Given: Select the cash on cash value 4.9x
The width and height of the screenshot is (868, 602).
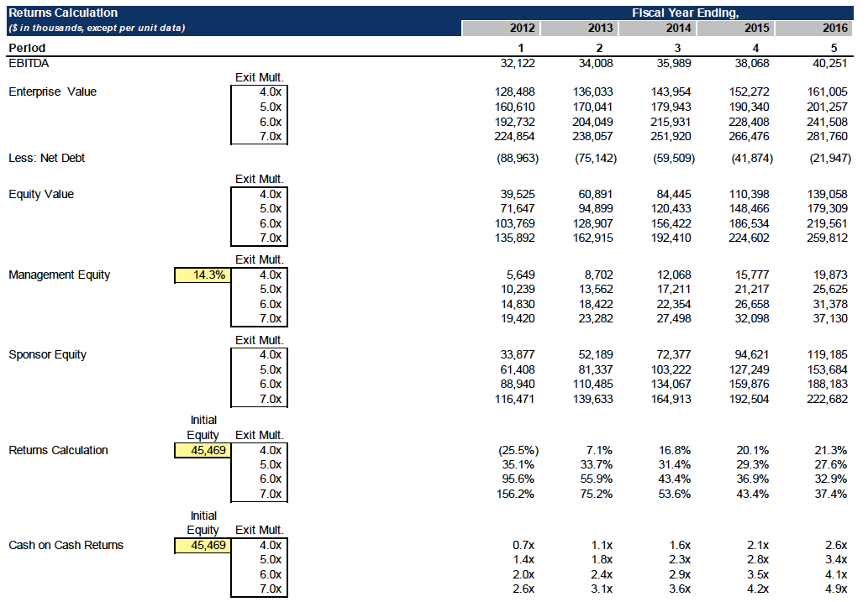Looking at the screenshot, I should (836, 589).
